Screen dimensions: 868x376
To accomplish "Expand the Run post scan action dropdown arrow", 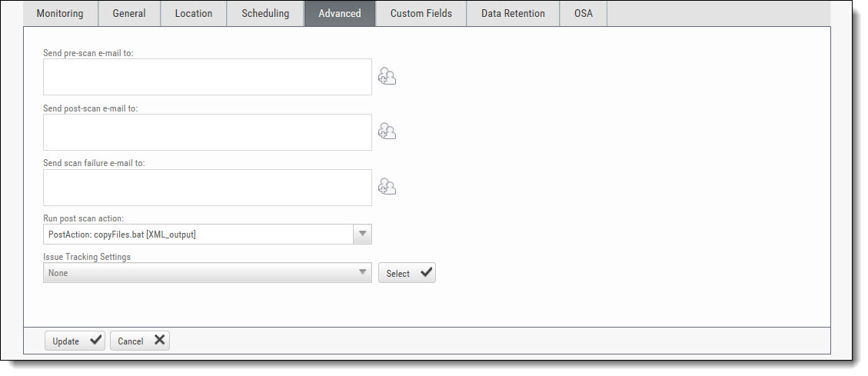I will click(363, 235).
